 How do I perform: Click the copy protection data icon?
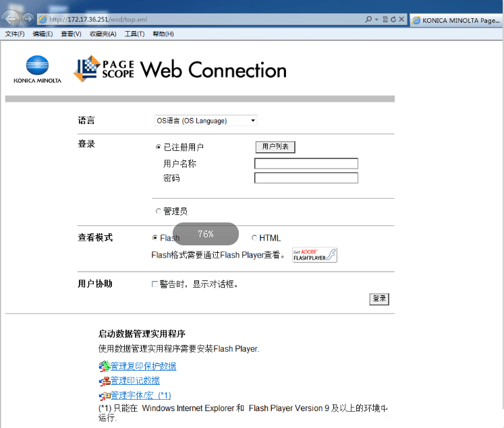[x=105, y=367]
